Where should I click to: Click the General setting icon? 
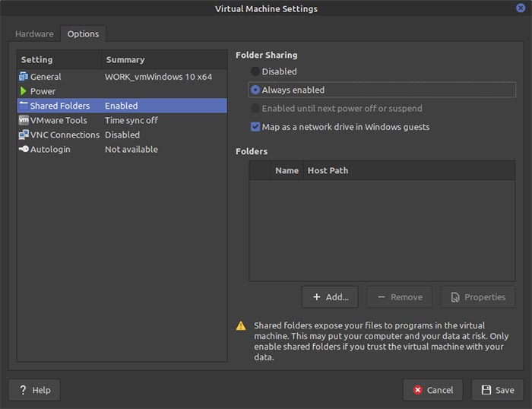click(x=24, y=76)
